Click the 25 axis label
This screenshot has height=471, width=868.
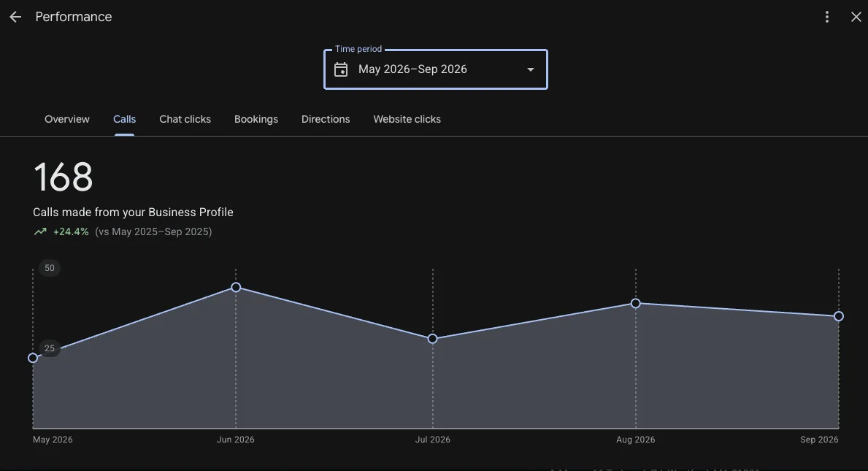pos(49,348)
